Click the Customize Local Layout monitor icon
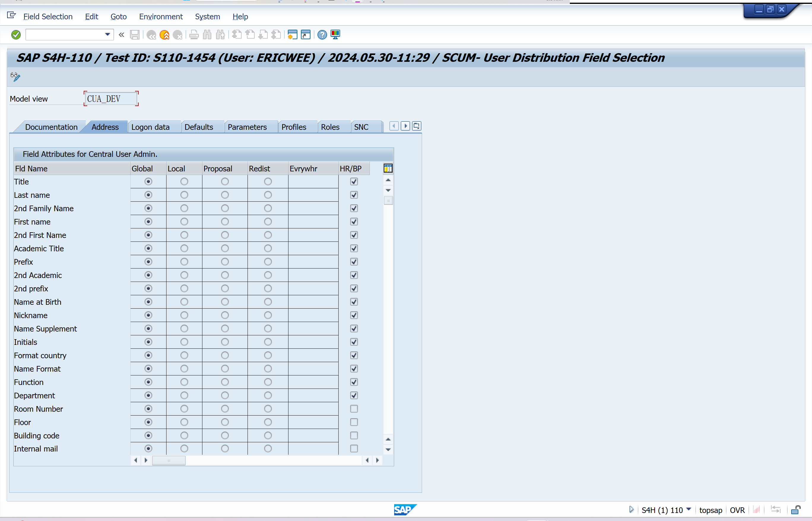The width and height of the screenshot is (812, 521). [x=335, y=34]
